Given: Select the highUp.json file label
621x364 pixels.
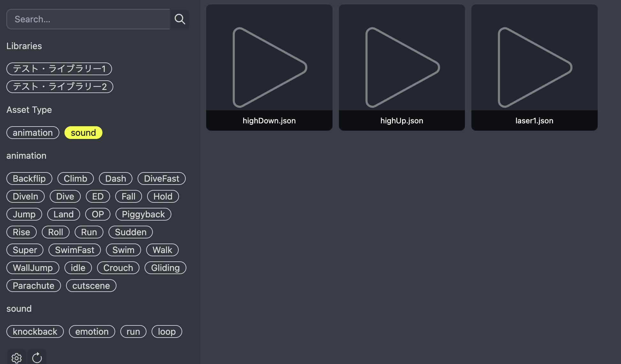Looking at the screenshot, I should click(402, 120).
